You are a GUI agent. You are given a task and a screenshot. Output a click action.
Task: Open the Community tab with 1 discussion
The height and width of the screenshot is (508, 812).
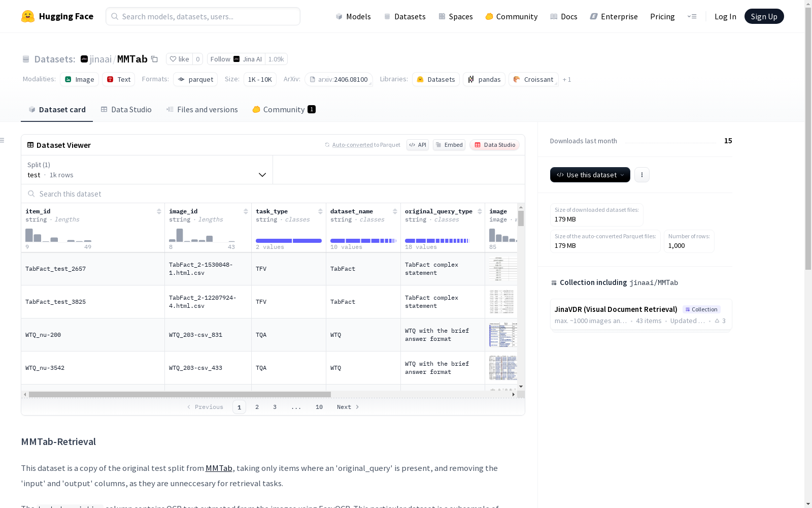[284, 110]
